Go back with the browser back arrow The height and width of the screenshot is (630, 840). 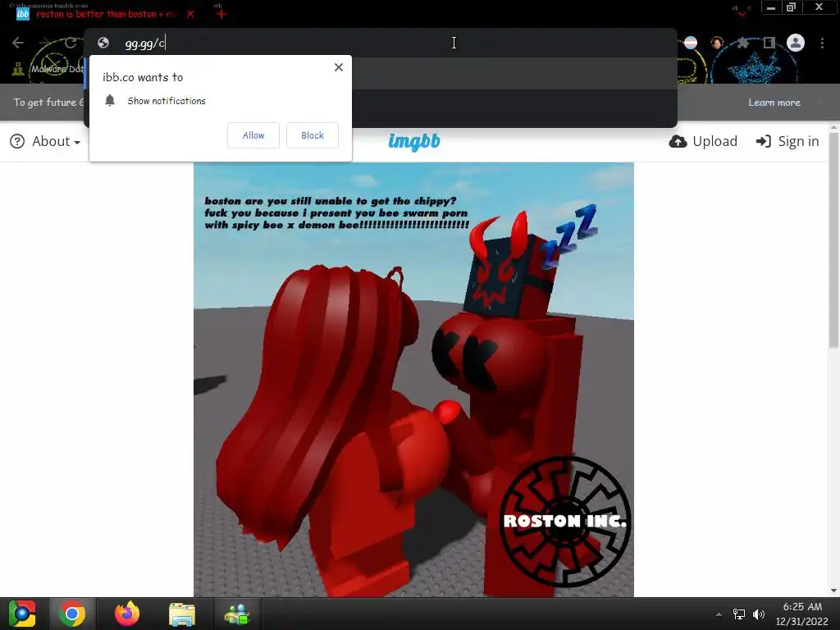click(x=18, y=43)
